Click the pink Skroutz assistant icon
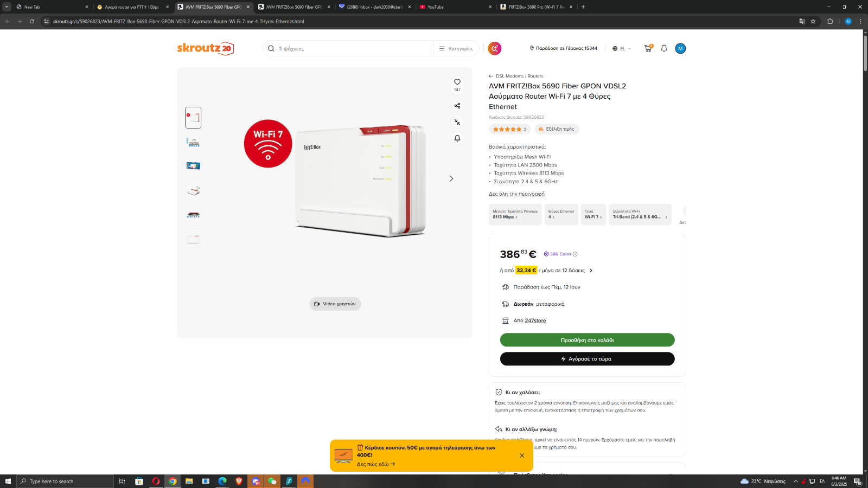Screen dimensions: 868x488 point(494,48)
